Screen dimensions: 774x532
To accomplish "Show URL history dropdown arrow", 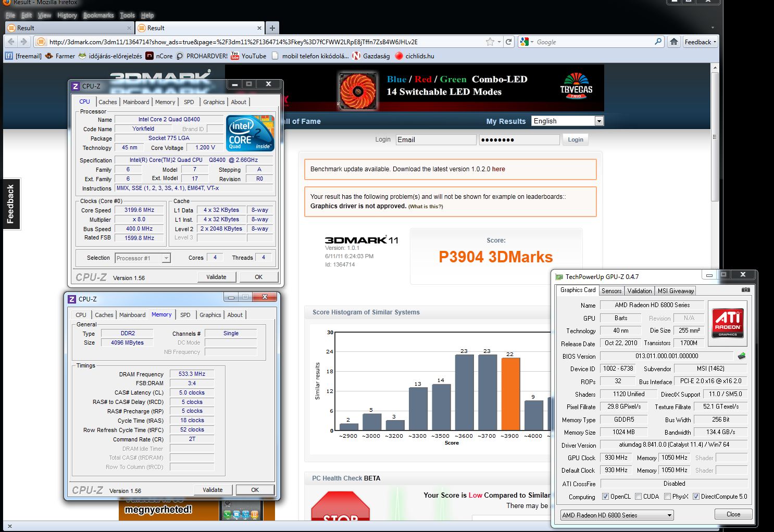I will tap(499, 42).
